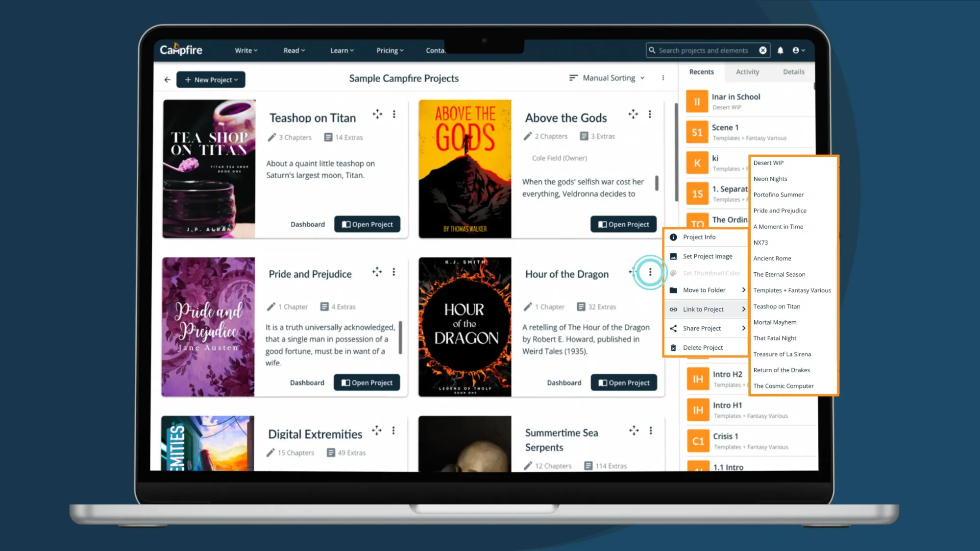The height and width of the screenshot is (551, 980).
Task: Open the user account menu icon
Action: point(798,50)
